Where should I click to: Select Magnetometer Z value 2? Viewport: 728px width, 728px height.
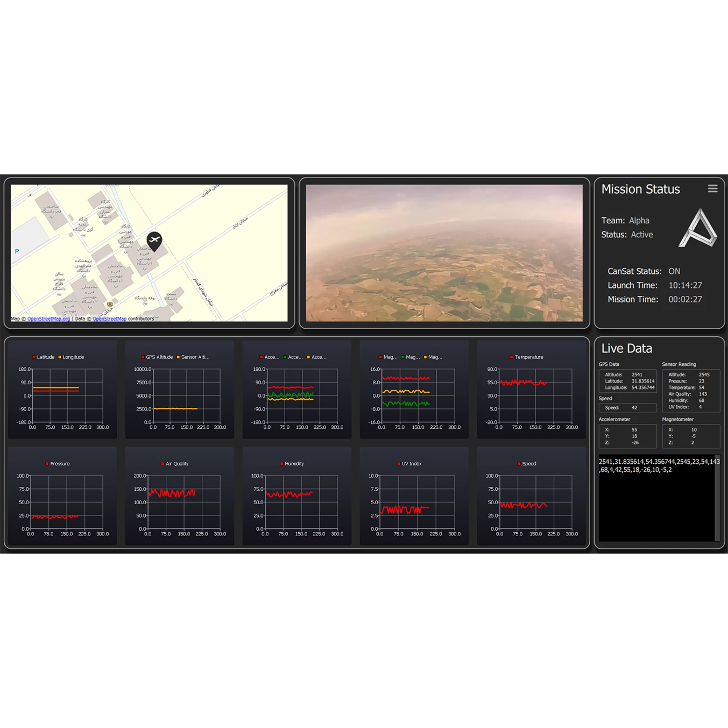(x=692, y=442)
